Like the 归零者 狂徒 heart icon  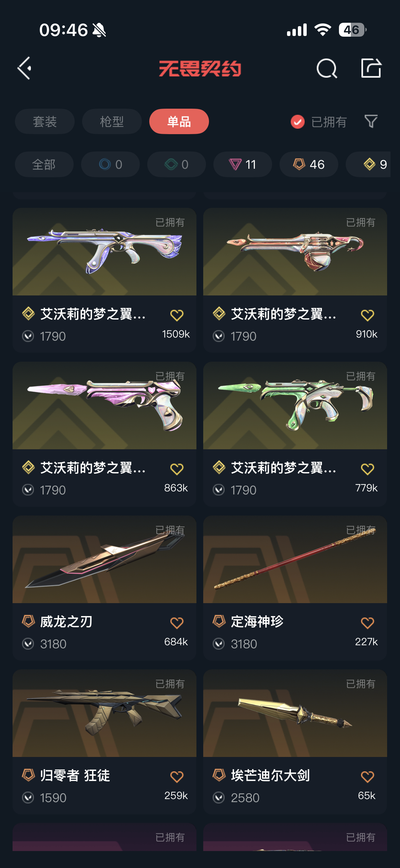[177, 777]
